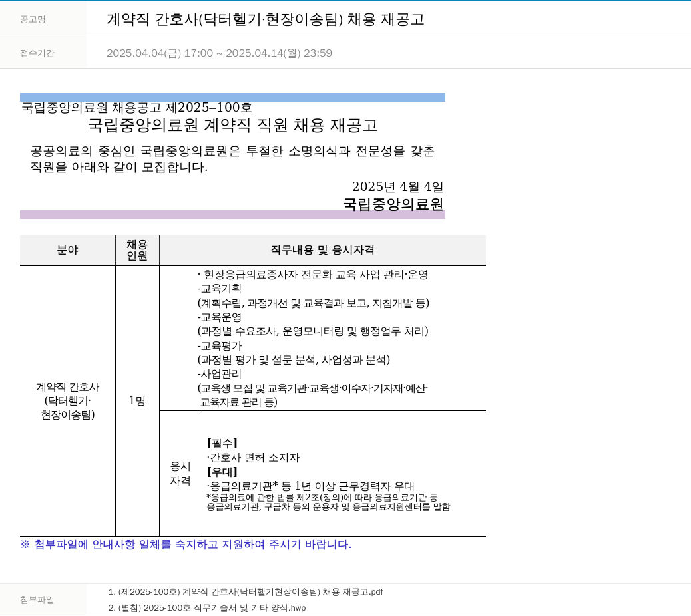Click the text 국립중앙의료원 채용공고 제2025–100호
The height and width of the screenshot is (616, 691).
[136, 108]
